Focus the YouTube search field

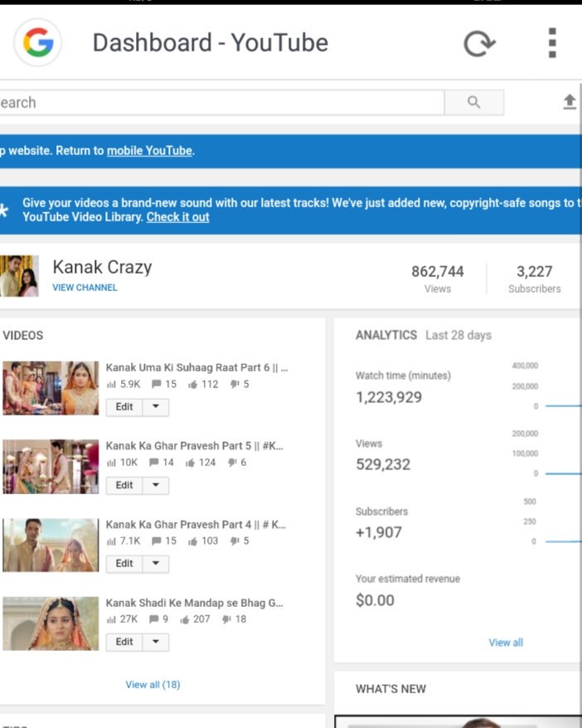(221, 102)
